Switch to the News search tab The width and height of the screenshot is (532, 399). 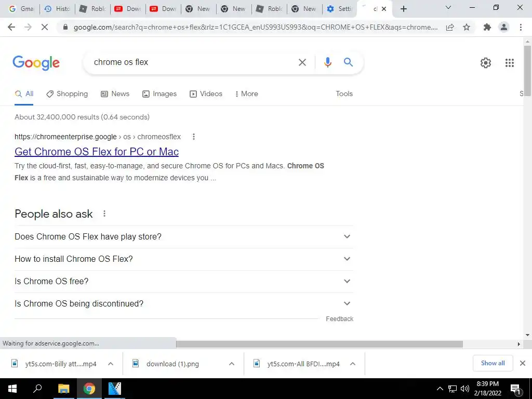pos(115,94)
